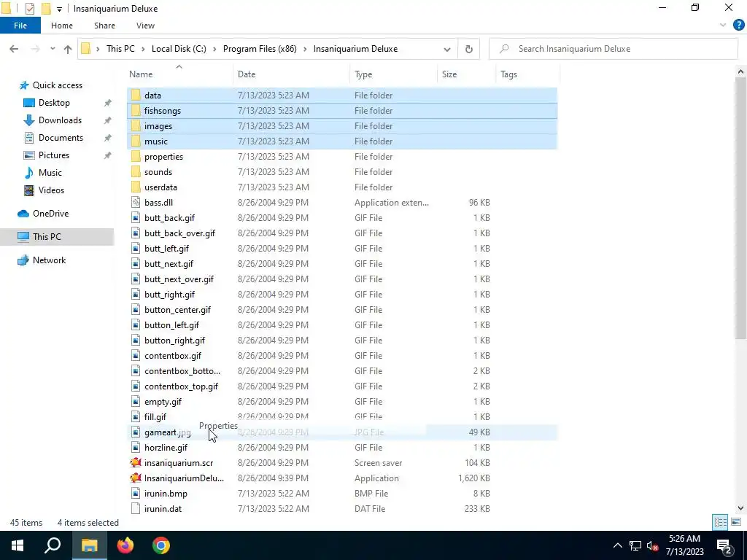Sort by the Size column header
747x560 pixels.
[466, 74]
